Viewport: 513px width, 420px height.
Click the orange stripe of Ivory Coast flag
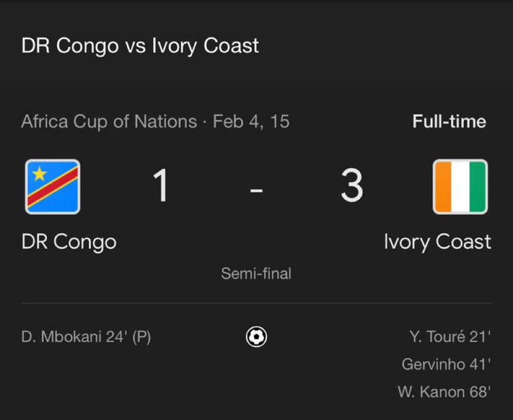(442, 187)
